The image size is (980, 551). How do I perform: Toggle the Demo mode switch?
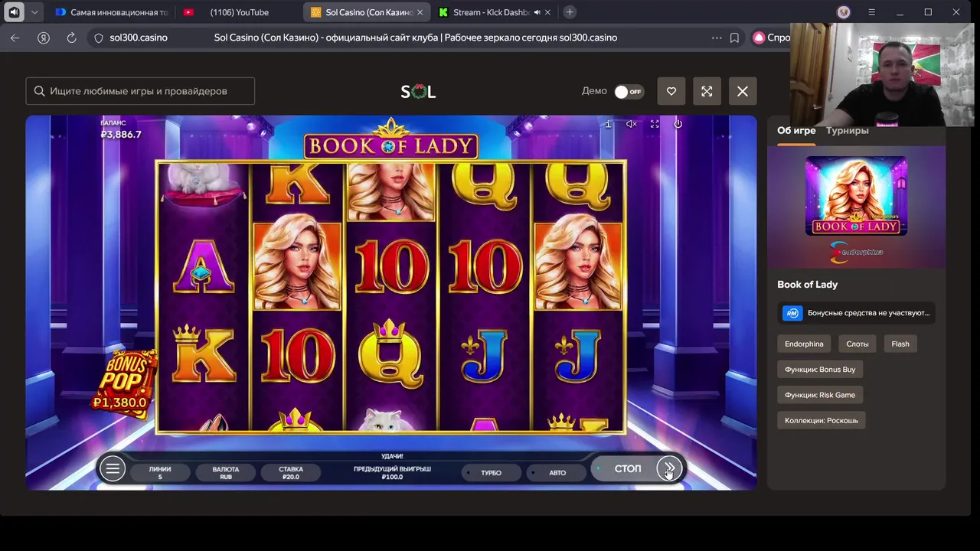629,91
